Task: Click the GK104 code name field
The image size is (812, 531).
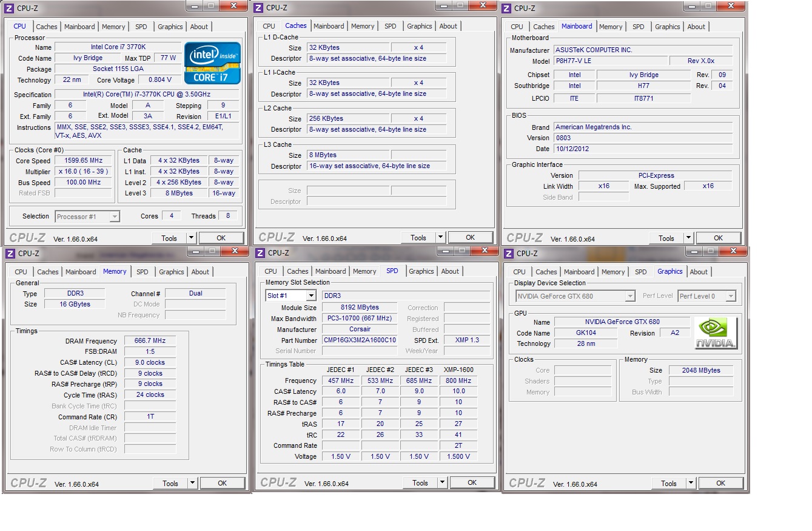Action: click(x=586, y=333)
